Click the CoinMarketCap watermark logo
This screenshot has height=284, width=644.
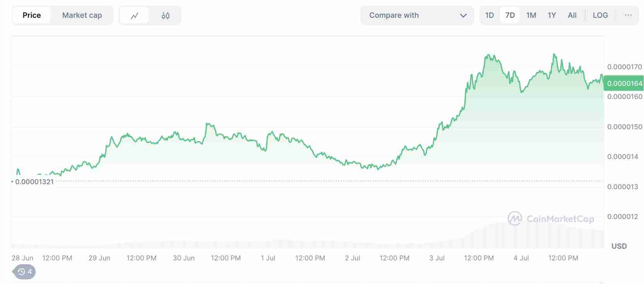click(551, 219)
